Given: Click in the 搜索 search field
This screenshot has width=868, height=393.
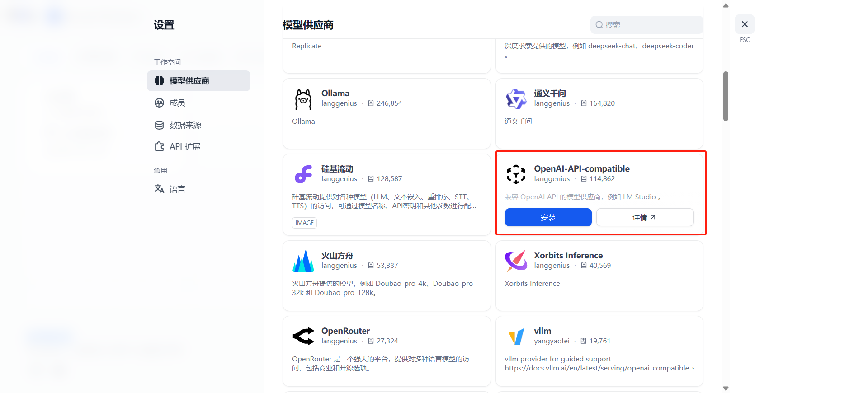Looking at the screenshot, I should pyautogui.click(x=646, y=25).
